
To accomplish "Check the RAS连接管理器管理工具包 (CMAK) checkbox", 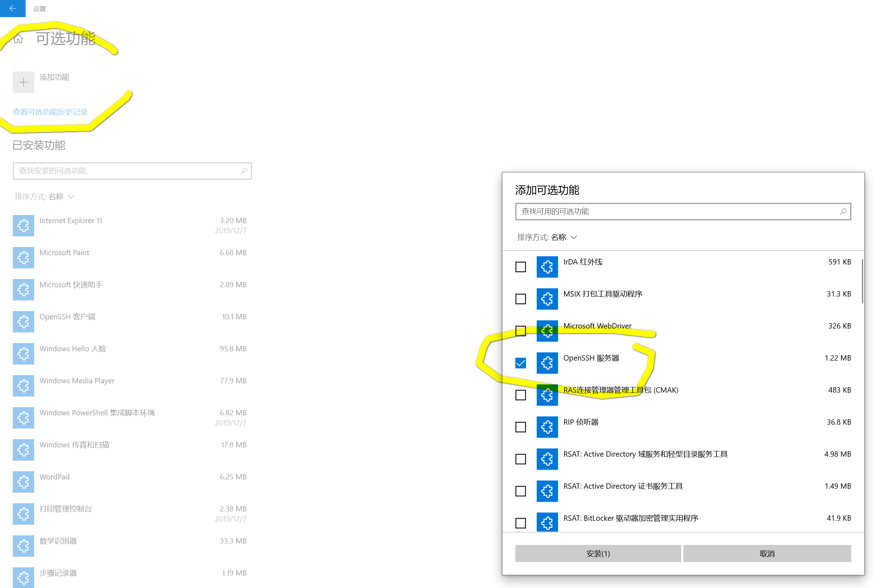I will pyautogui.click(x=520, y=395).
